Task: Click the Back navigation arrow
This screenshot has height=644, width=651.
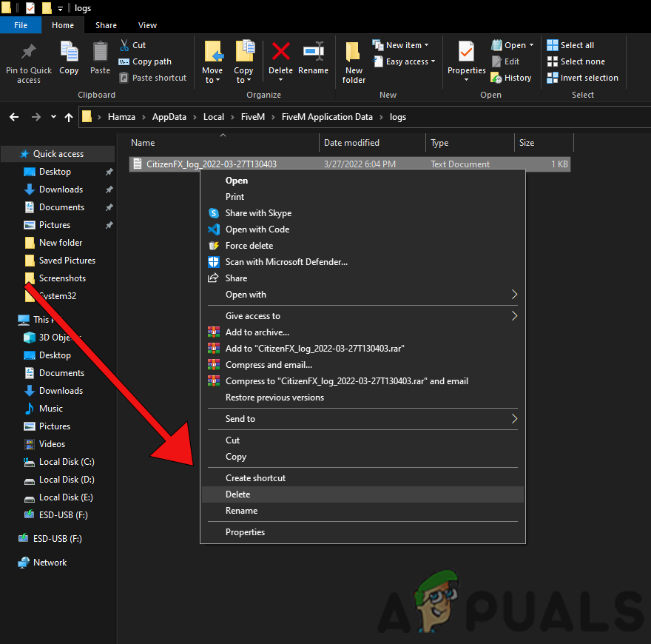Action: click(x=14, y=117)
